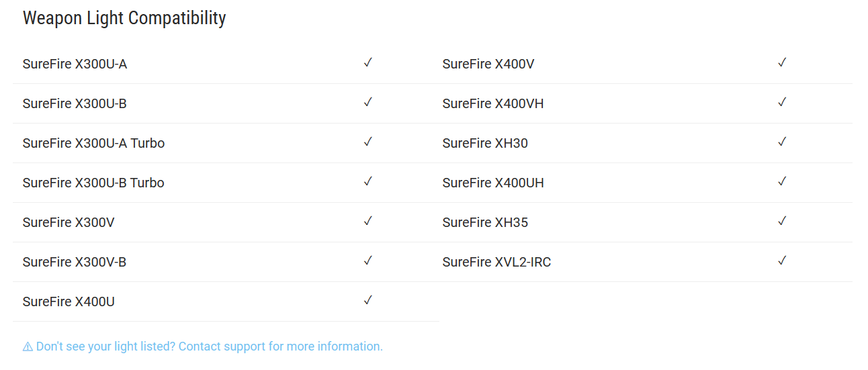Click the checkmark for SureFire X300V-B

point(368,261)
